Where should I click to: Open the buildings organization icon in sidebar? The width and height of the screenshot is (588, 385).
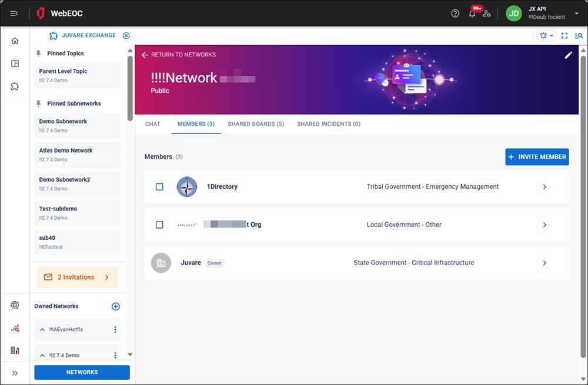15,350
